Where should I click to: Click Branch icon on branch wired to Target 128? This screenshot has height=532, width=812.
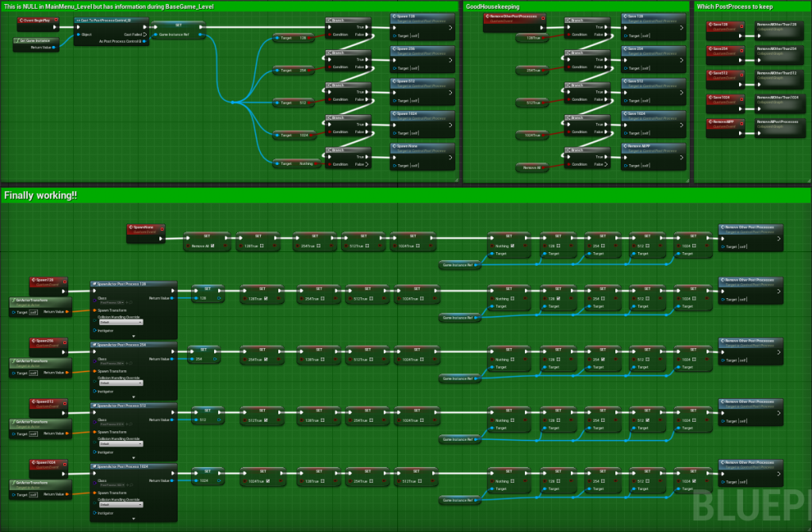coord(329,20)
